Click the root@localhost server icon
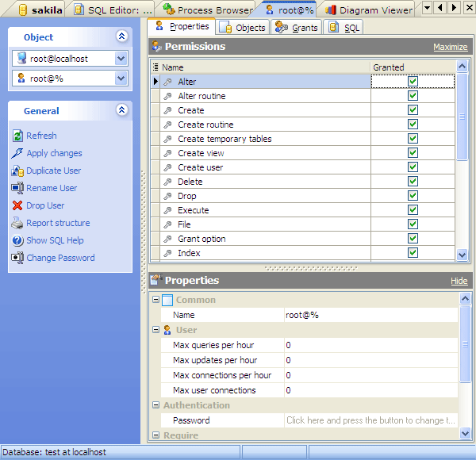Viewport: 476px width, 460px height. point(21,58)
